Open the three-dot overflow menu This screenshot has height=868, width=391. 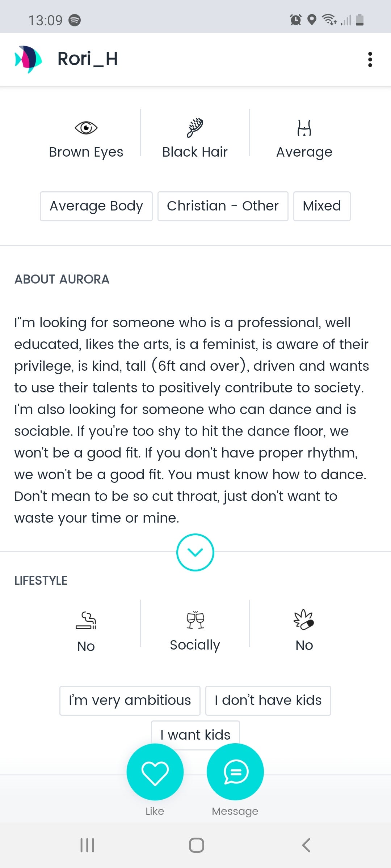pos(370,59)
